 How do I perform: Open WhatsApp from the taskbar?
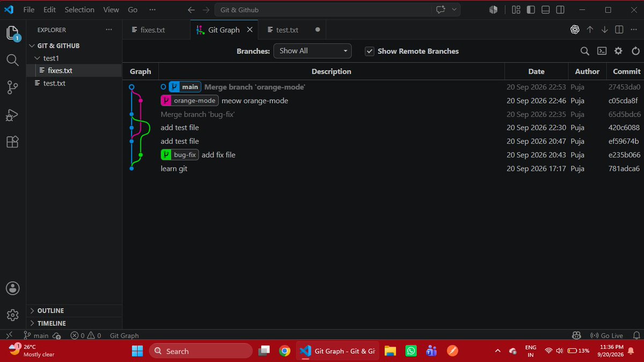click(411, 351)
